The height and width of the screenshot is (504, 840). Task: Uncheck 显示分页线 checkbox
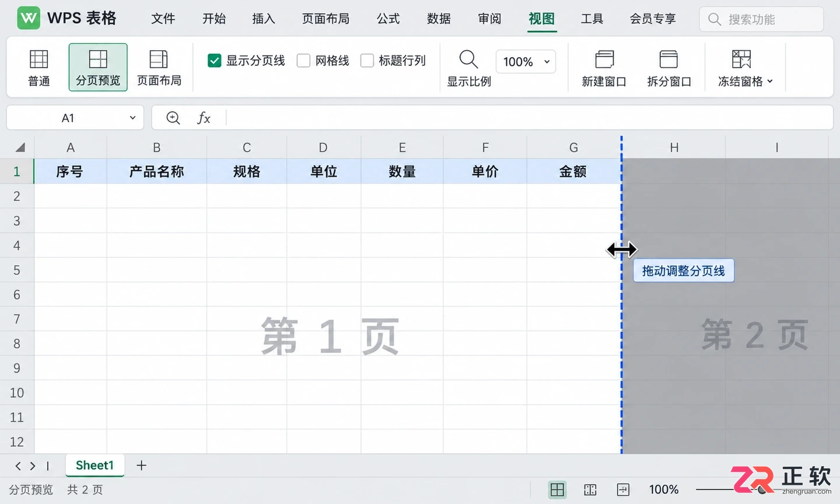tap(215, 61)
